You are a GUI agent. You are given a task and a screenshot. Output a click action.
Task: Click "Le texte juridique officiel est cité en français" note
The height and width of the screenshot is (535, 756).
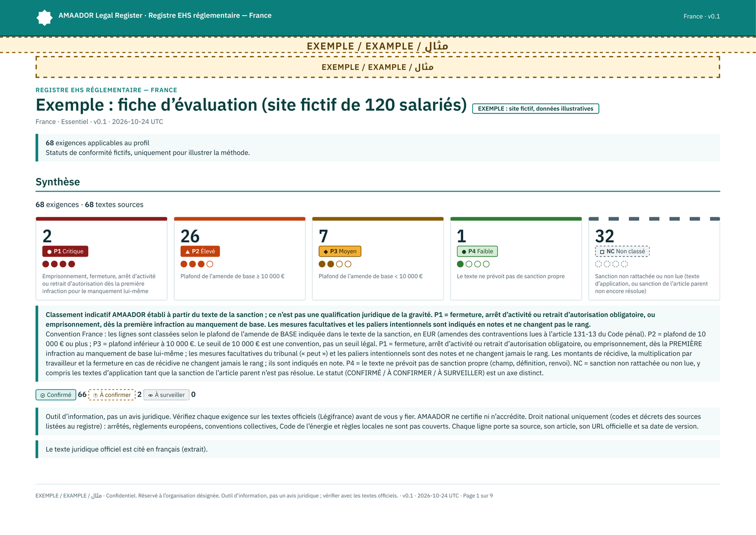pos(127,449)
